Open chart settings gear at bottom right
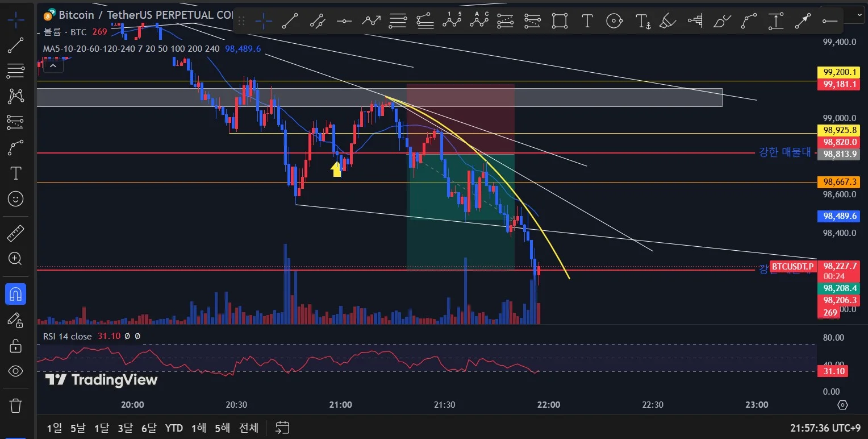 [842, 405]
